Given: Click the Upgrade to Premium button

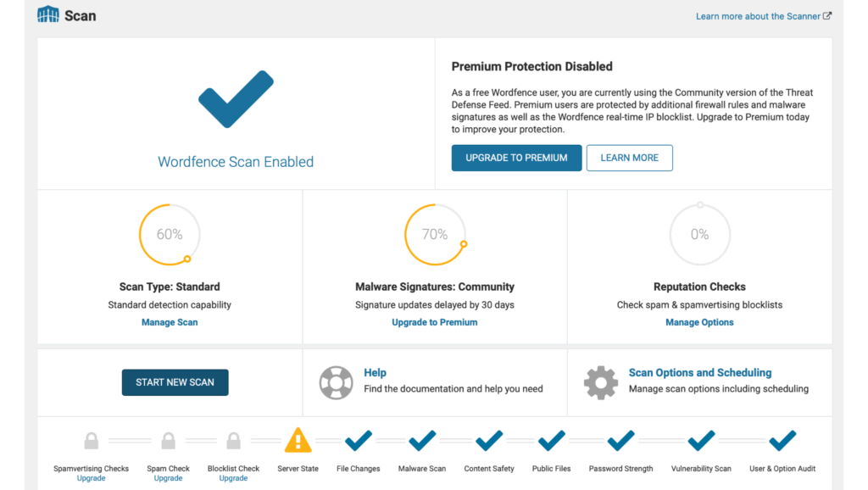Looking at the screenshot, I should (x=516, y=158).
